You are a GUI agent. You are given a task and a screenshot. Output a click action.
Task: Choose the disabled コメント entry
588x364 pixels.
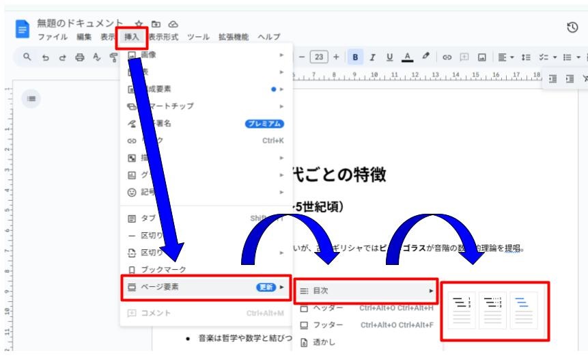[x=206, y=313]
